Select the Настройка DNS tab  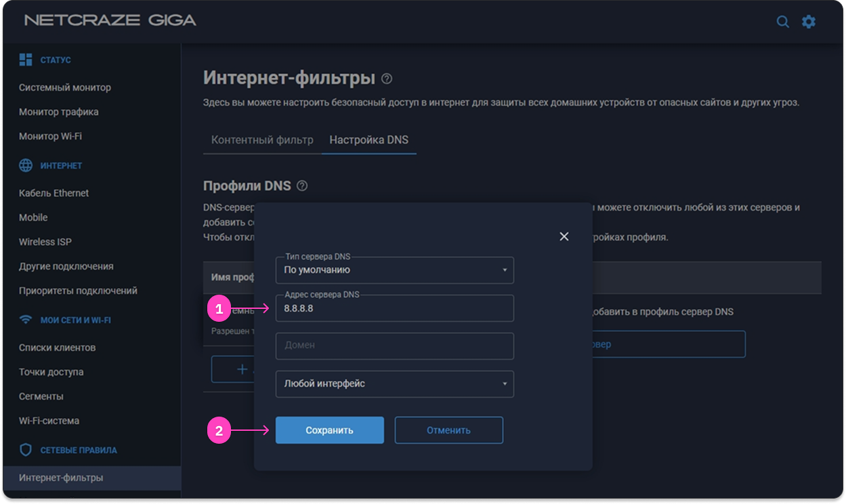368,140
